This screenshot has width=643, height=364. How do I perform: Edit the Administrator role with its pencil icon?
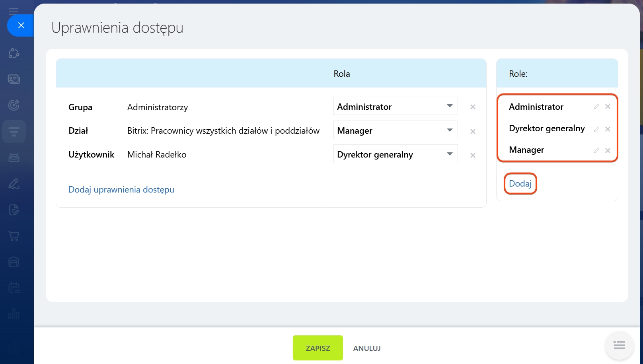click(596, 107)
